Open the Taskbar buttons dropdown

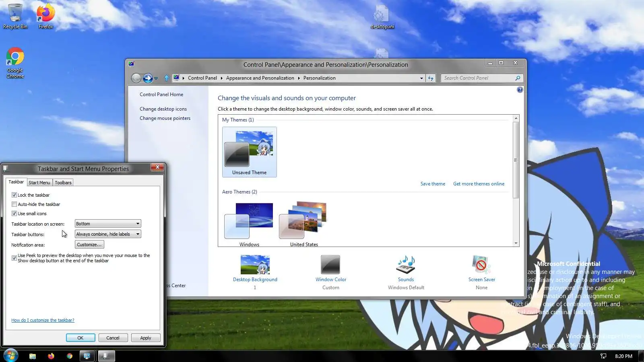[108, 234]
